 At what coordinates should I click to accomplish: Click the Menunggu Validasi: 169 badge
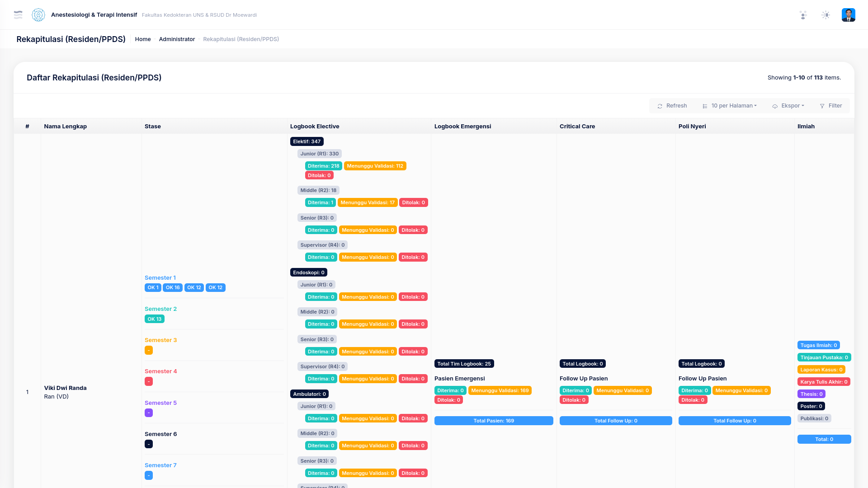pyautogui.click(x=500, y=391)
